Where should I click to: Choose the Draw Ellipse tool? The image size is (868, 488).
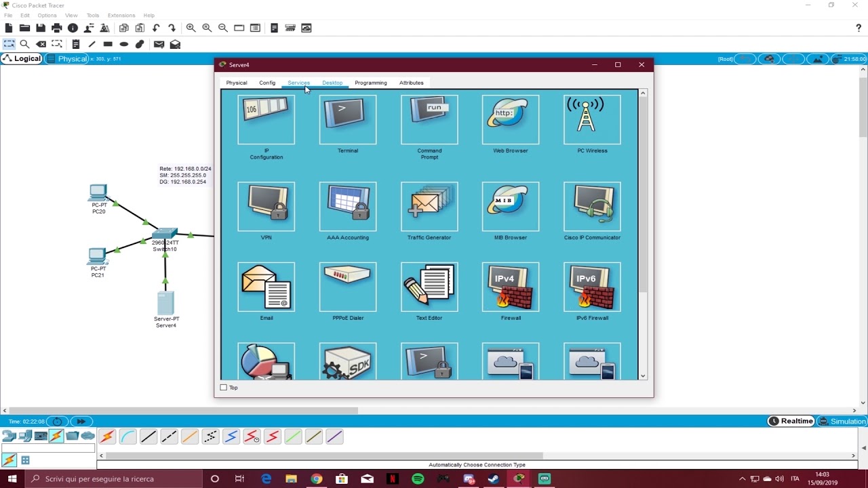pyautogui.click(x=124, y=44)
